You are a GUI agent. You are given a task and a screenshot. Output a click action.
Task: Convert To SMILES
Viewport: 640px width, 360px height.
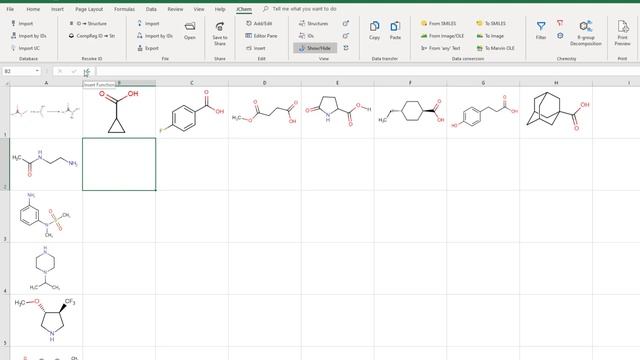(491, 24)
